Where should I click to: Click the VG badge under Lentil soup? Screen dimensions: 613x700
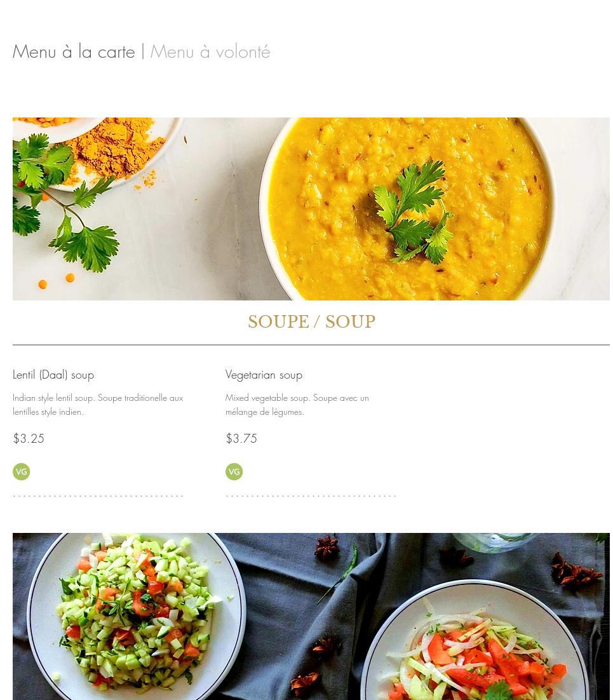click(x=21, y=471)
